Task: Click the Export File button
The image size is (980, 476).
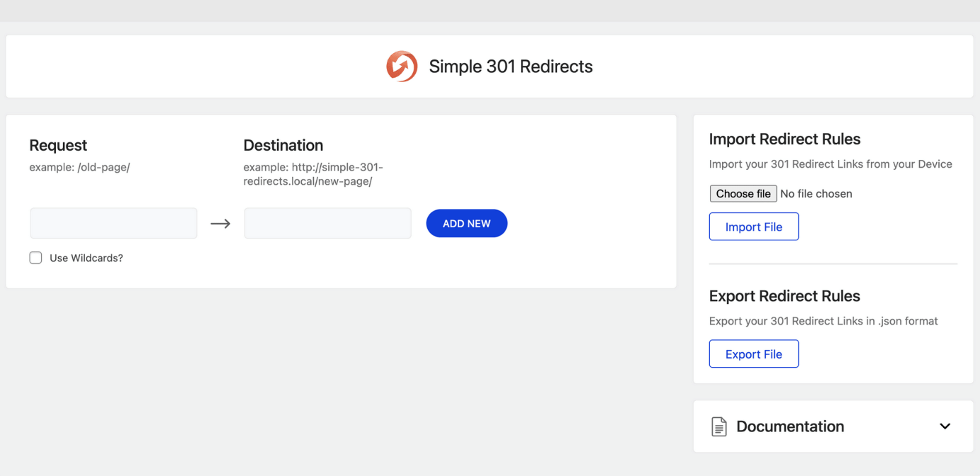Action: click(754, 354)
